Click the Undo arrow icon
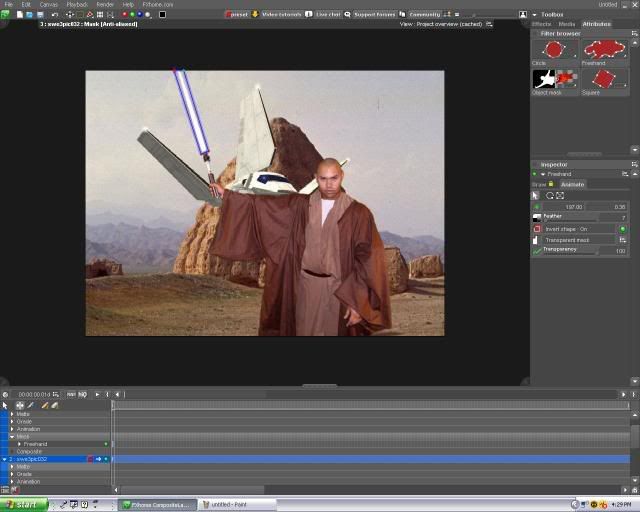The image size is (640, 512). (x=55, y=14)
